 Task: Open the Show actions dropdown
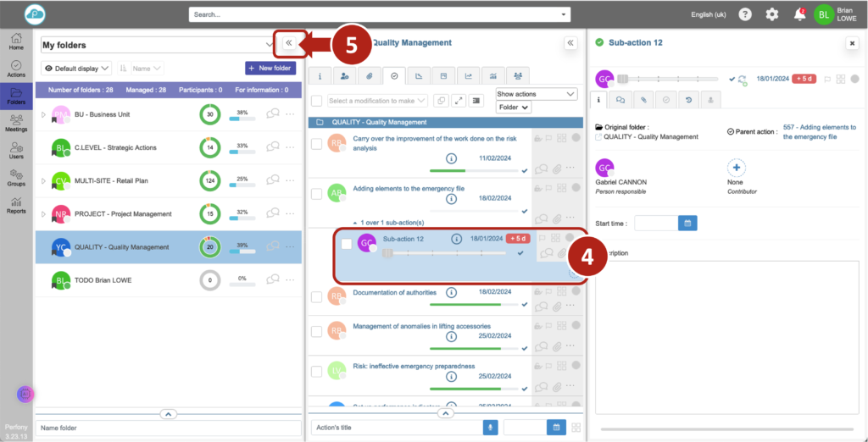tap(535, 94)
